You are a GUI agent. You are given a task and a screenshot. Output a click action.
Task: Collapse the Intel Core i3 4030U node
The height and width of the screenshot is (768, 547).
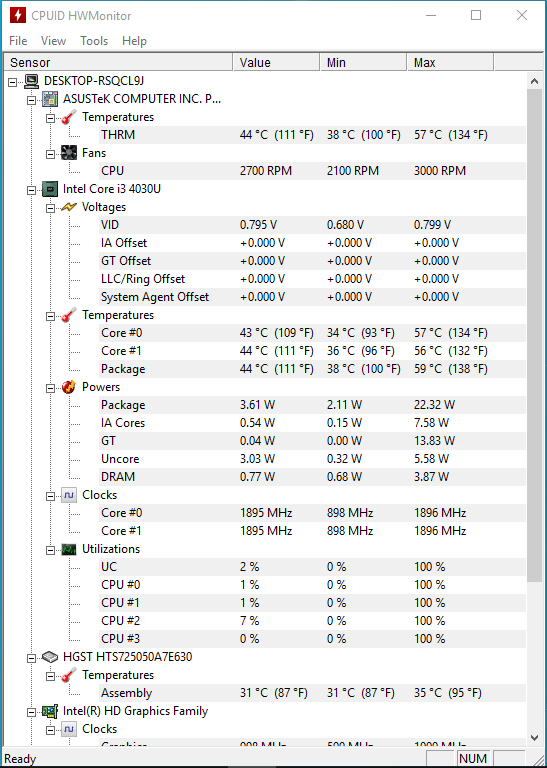click(x=32, y=191)
